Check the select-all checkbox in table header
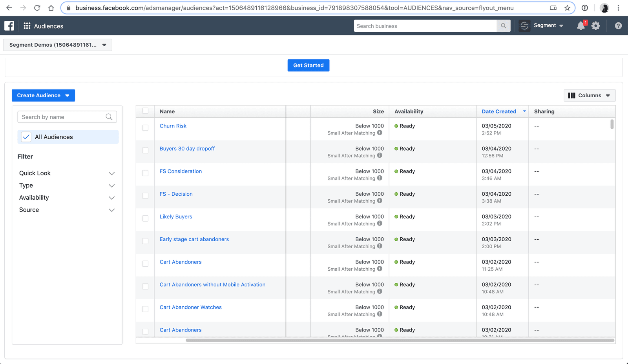 pyautogui.click(x=145, y=111)
